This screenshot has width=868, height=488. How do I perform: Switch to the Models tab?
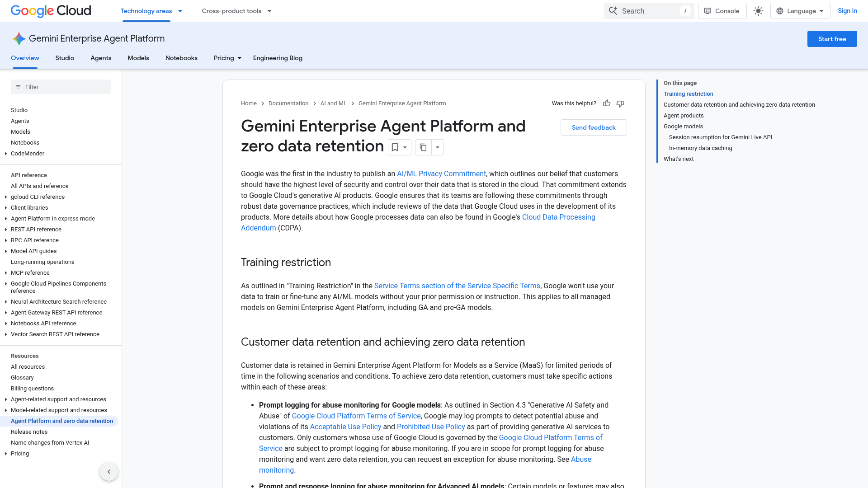coord(138,58)
